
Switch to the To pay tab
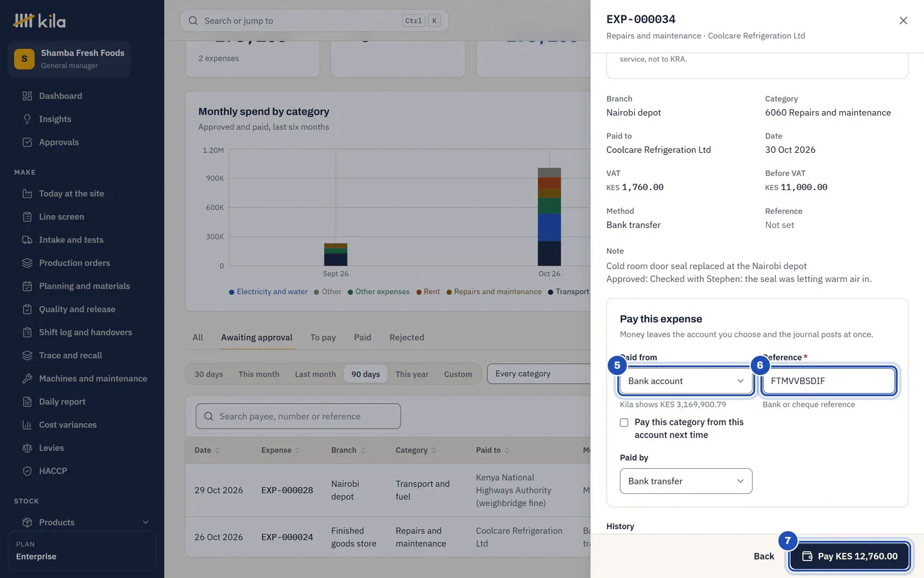[323, 338]
